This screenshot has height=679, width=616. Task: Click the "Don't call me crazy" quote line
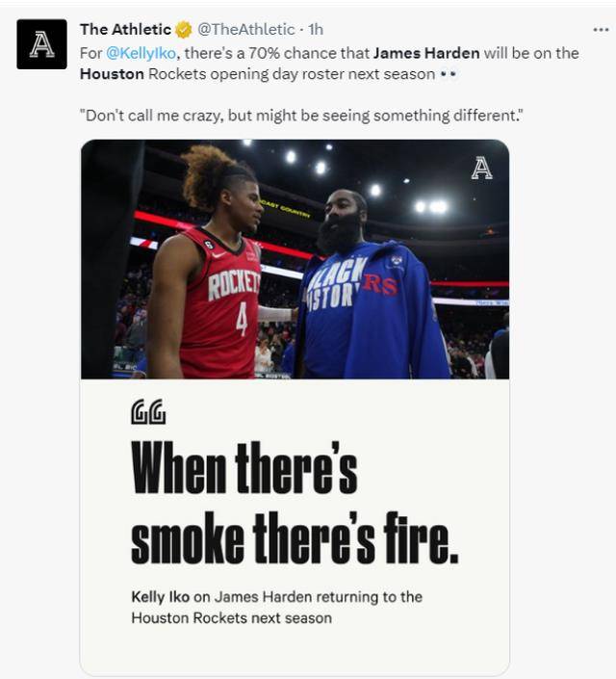pos(301,116)
